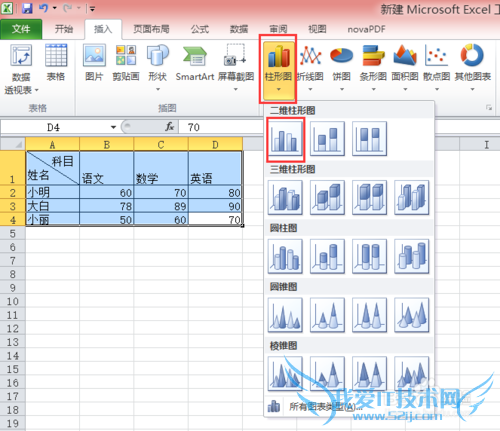The width and height of the screenshot is (500, 431).
Task: Choose 2-D stacked column chart
Action: [x=327, y=138]
